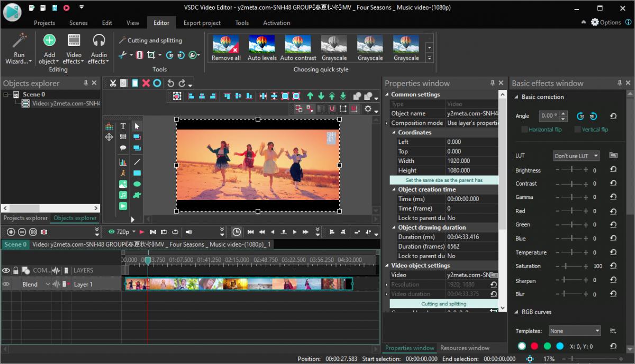Add an audio object from the sidebar
Screen dimensions: 635x364
point(123,194)
